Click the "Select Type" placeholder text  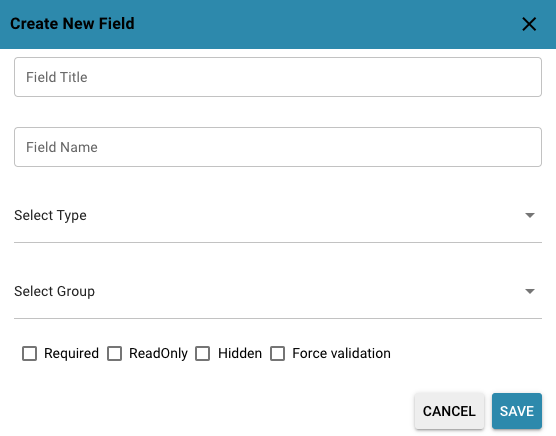50,216
